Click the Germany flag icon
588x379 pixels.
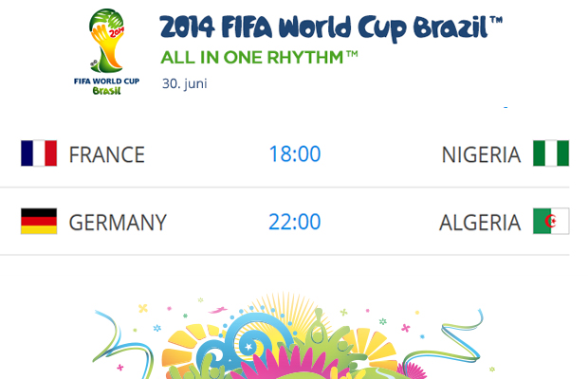(x=39, y=222)
